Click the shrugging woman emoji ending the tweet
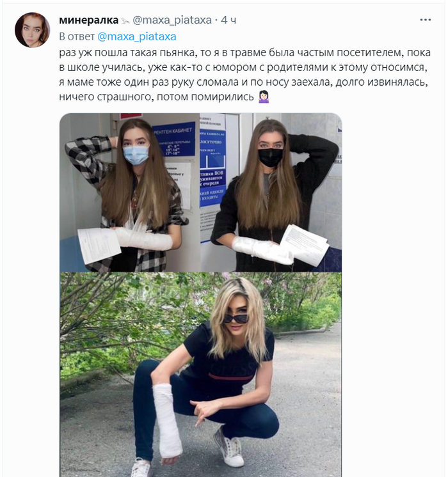 click(x=264, y=97)
